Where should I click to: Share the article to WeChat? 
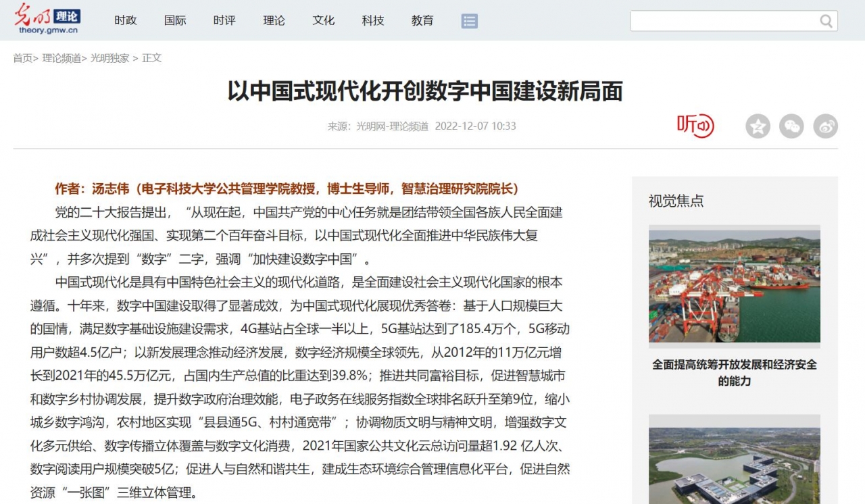click(x=791, y=126)
